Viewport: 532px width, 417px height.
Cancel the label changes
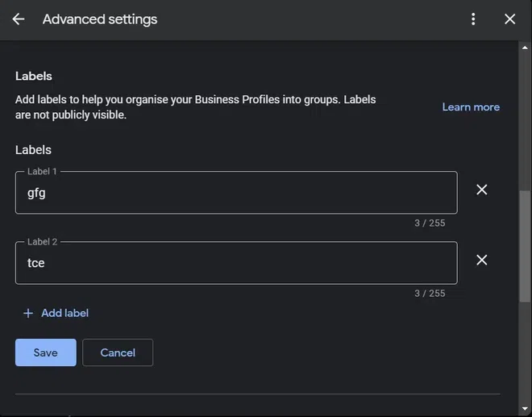click(118, 352)
